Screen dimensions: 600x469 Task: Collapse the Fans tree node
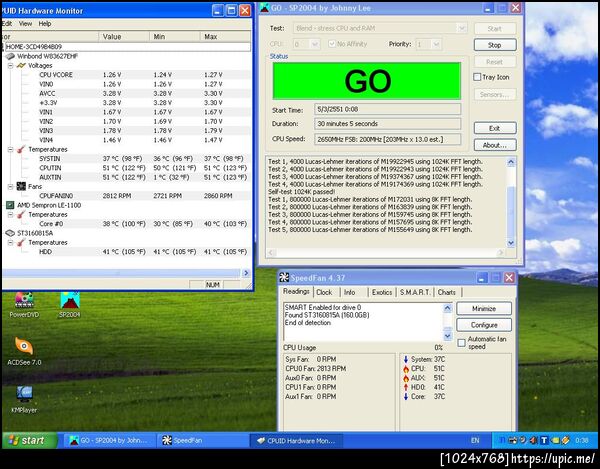[x=11, y=187]
